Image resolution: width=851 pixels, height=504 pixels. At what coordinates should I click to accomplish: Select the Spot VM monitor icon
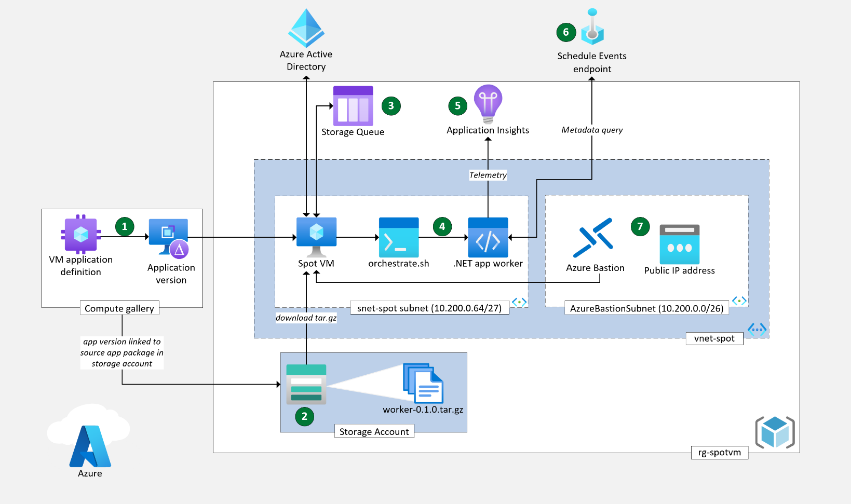click(x=316, y=237)
